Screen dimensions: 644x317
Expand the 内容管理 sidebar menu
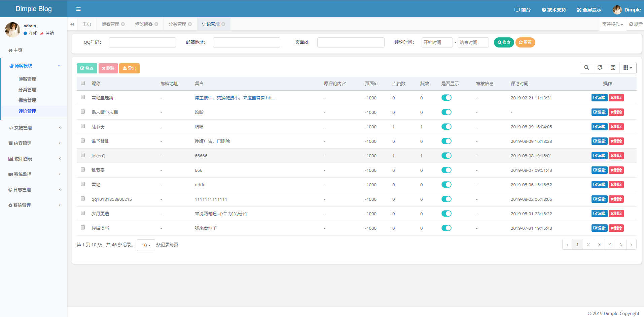tap(34, 143)
